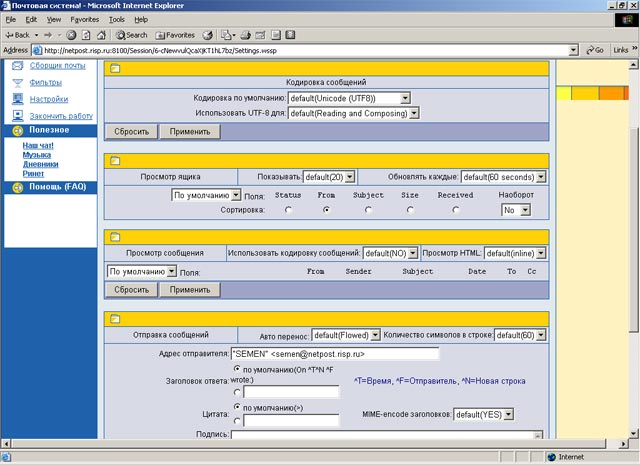Click the browser Address URL field
Image resolution: width=640 pixels, height=465 pixels.
(306, 51)
